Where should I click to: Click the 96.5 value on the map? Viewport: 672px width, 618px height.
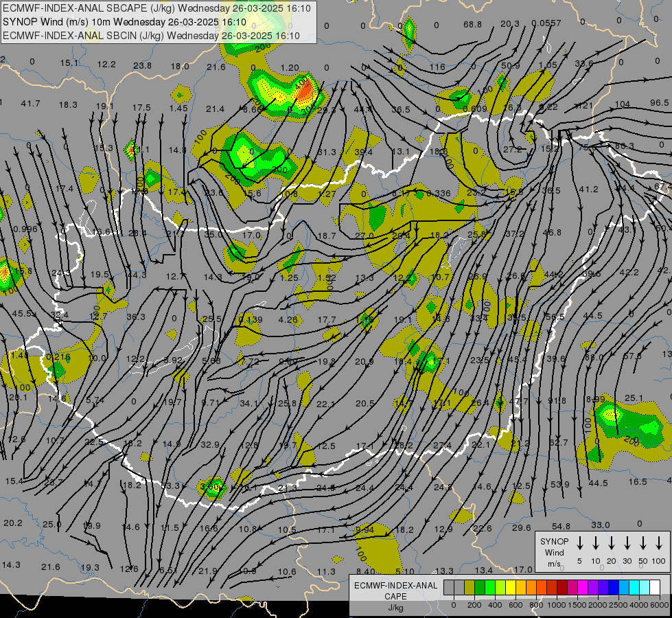point(659,102)
